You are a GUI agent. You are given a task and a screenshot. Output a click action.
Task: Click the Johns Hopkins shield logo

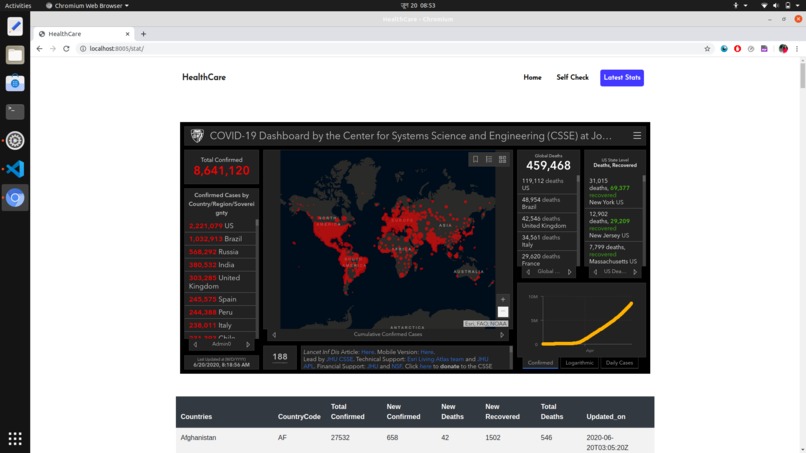coord(197,136)
